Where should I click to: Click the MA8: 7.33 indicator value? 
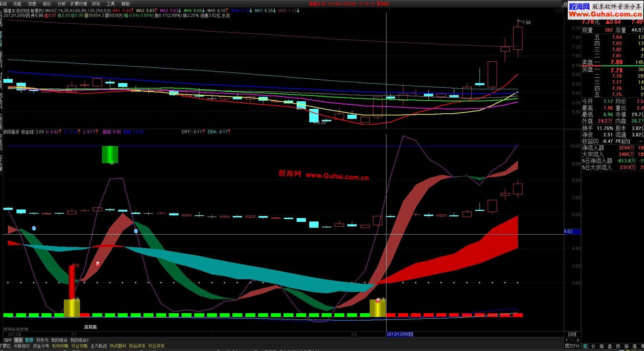coord(288,11)
